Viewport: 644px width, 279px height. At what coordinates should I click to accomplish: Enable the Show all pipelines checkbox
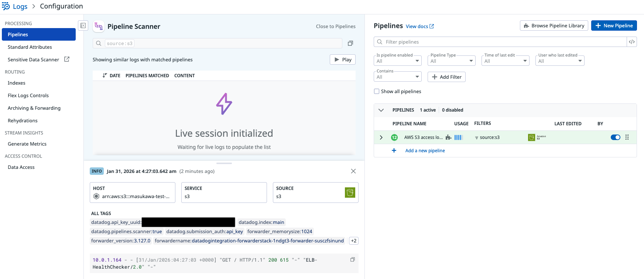377,91
